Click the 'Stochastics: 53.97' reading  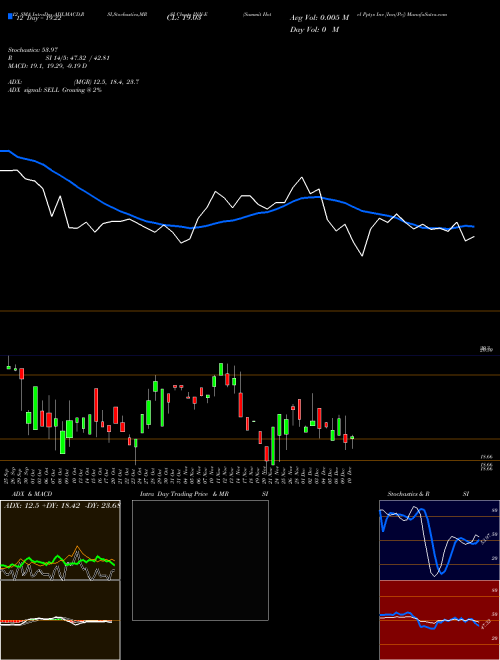point(32,50)
